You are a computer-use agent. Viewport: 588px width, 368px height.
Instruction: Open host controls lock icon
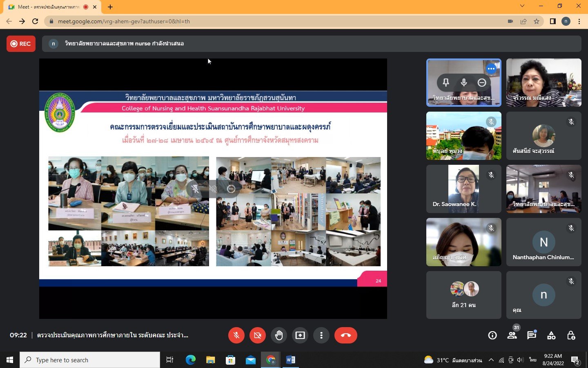(571, 336)
